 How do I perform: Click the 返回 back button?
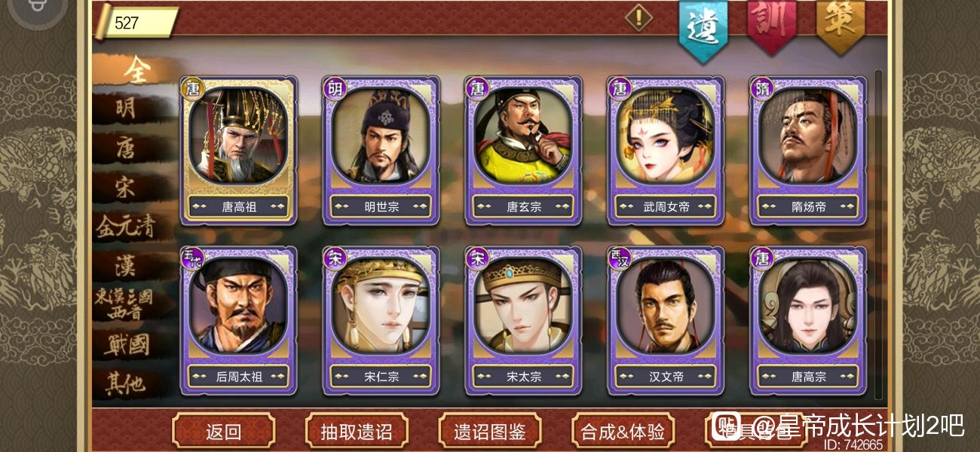click(x=223, y=432)
